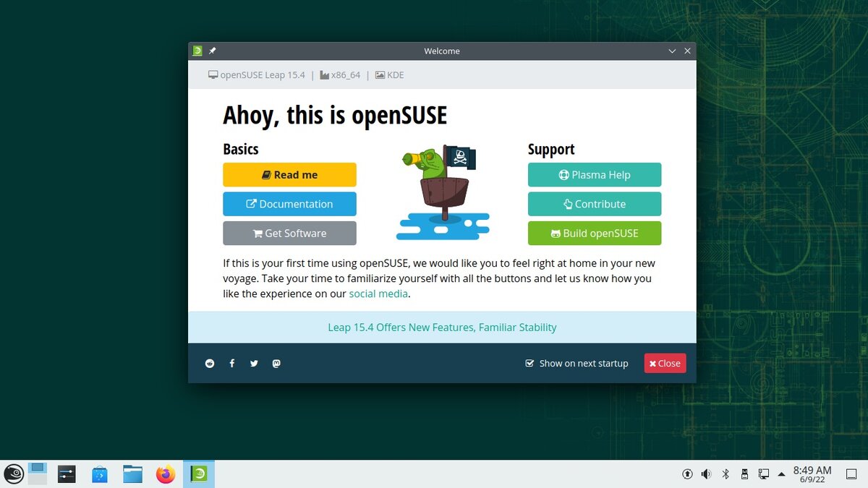
Task: Click the Support section heading
Action: (x=551, y=150)
